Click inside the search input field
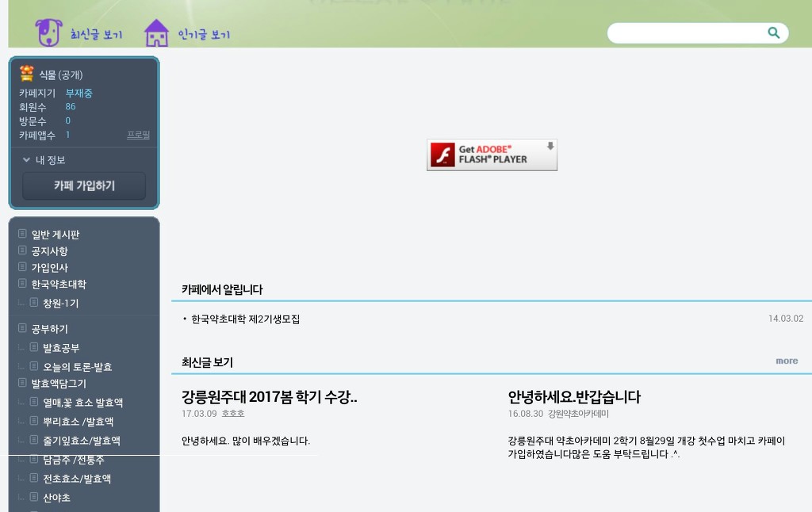Screen dimensions: 812x512 [686, 33]
